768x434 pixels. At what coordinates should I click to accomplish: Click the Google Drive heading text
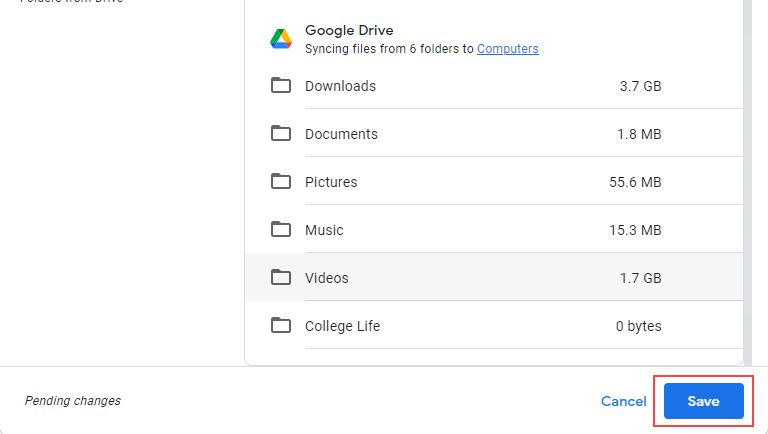tap(349, 31)
